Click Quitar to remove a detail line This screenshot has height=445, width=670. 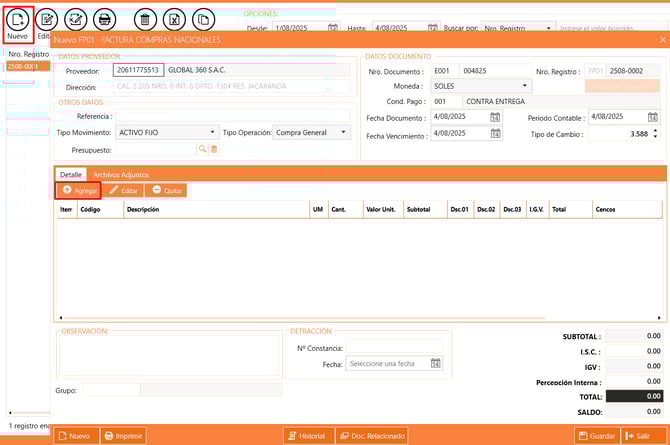pyautogui.click(x=166, y=190)
